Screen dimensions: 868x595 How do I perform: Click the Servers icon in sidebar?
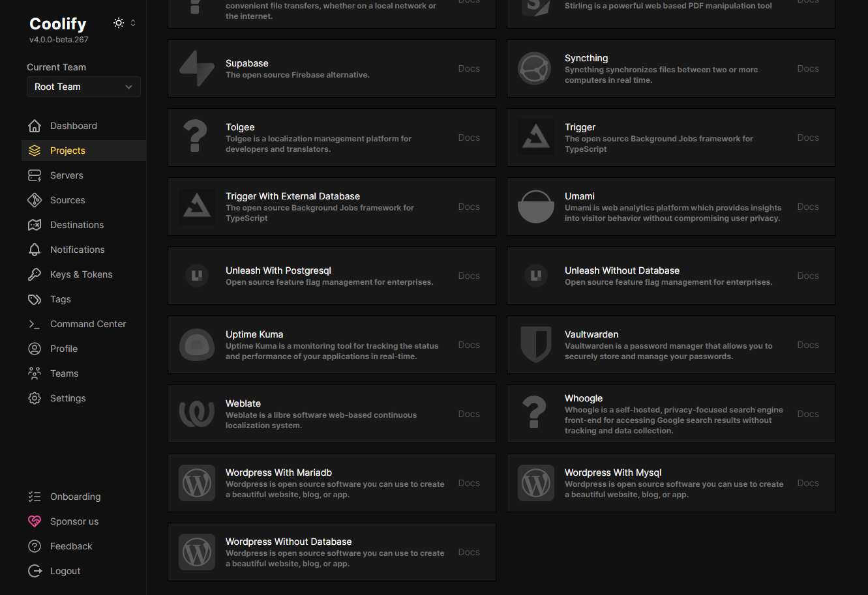[35, 175]
